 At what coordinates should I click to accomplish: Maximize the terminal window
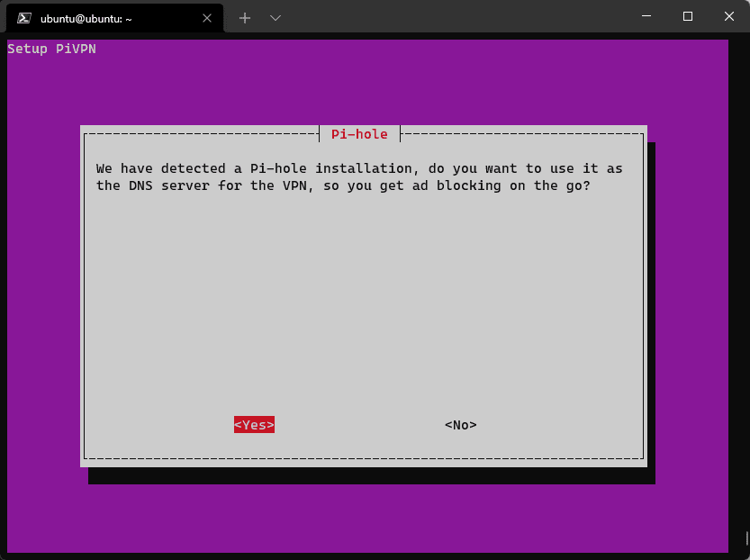(x=687, y=16)
